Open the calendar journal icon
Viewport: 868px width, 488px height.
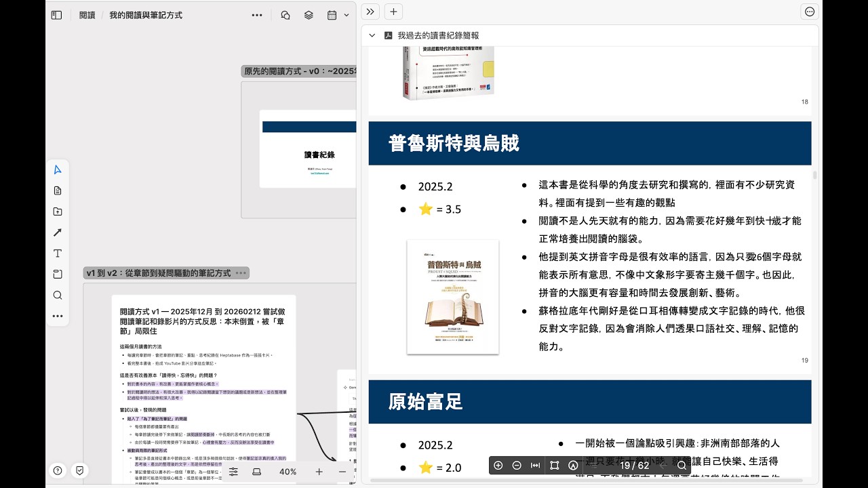[x=332, y=15]
